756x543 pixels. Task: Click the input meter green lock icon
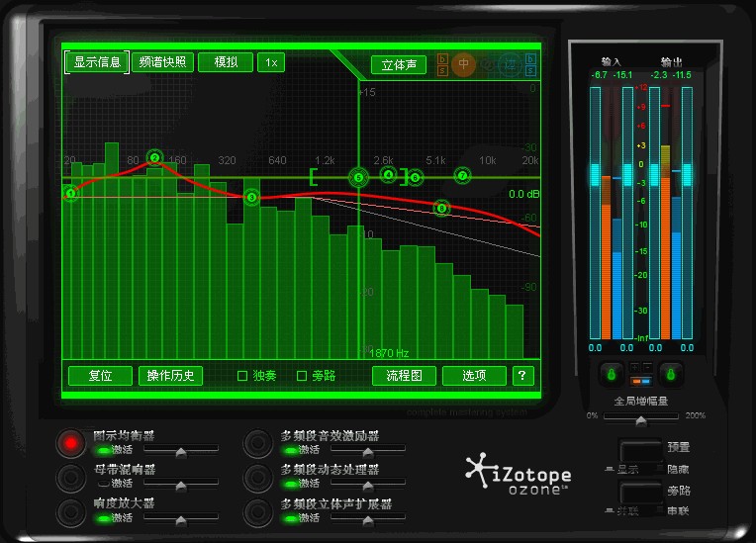(611, 376)
